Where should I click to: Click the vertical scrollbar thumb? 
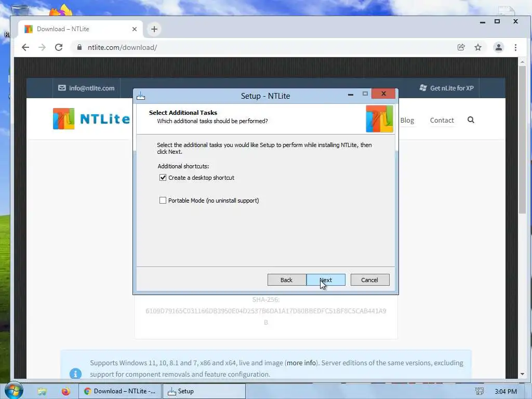(522, 139)
